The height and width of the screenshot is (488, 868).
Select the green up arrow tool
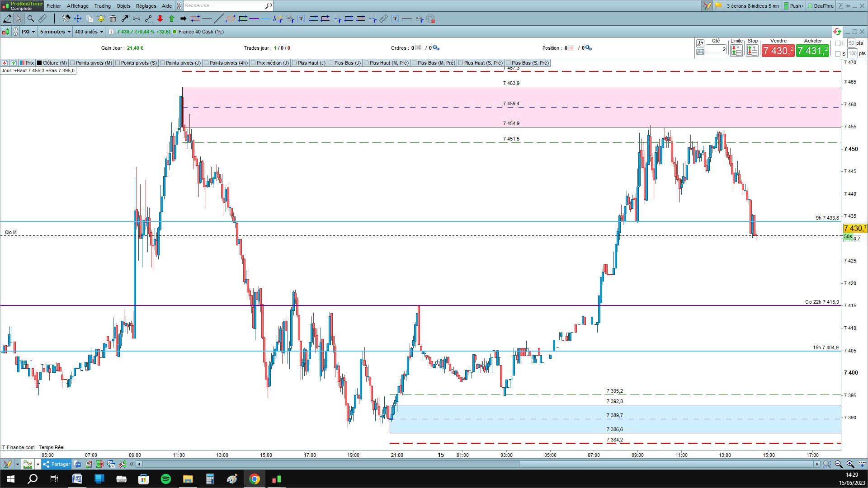coord(172,19)
